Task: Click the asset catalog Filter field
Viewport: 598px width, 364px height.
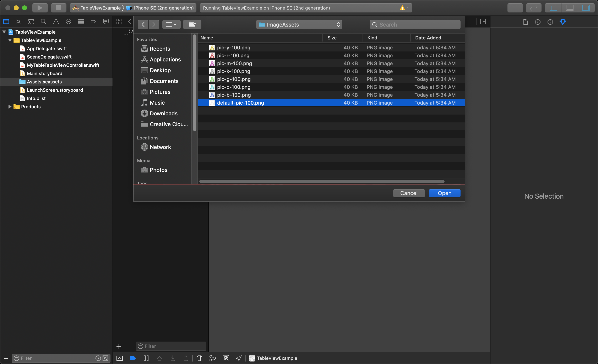Action: click(171, 346)
